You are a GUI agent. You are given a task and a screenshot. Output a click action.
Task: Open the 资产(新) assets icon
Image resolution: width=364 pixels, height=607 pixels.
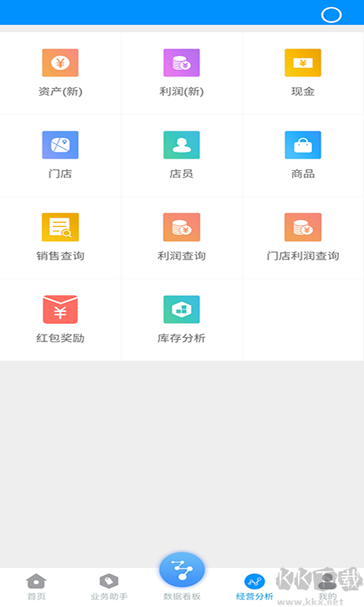pyautogui.click(x=61, y=63)
